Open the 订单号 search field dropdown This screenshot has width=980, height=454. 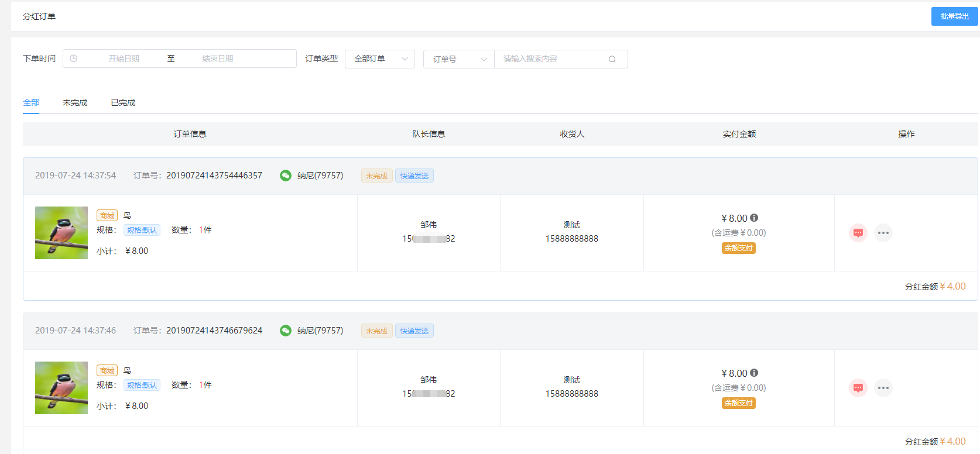point(459,59)
